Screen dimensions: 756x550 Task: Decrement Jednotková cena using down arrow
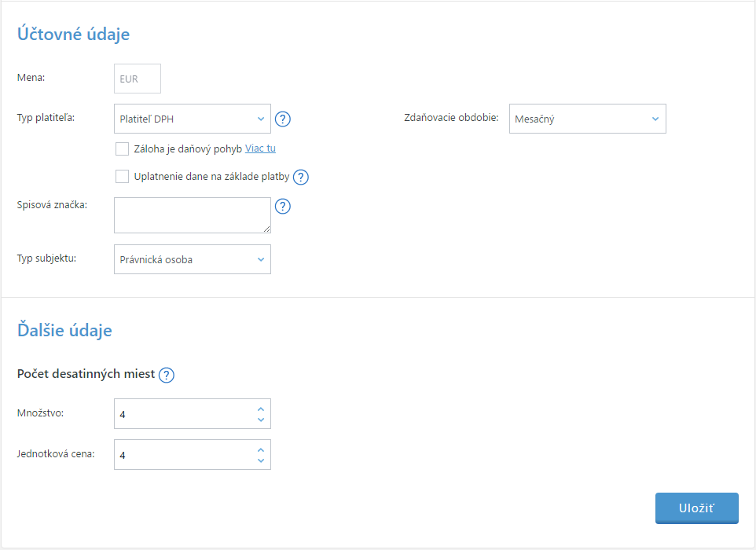(261, 460)
